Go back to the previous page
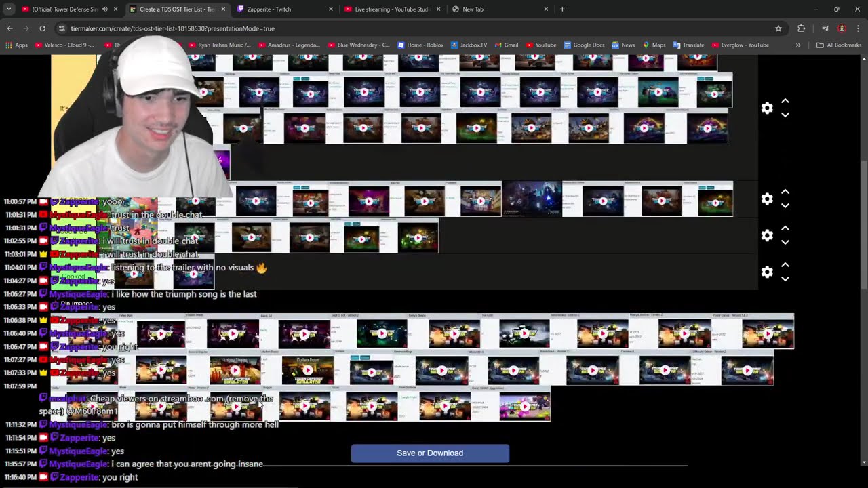This screenshot has height=488, width=868. coord(9,28)
